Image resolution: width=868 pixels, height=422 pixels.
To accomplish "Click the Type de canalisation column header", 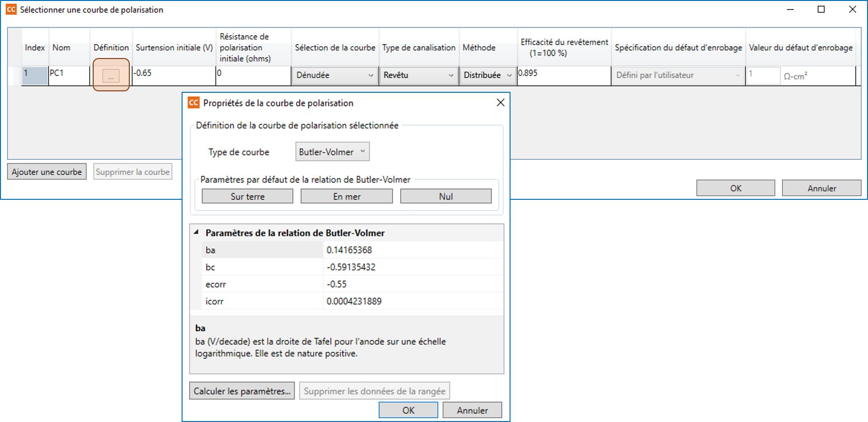I will [419, 48].
